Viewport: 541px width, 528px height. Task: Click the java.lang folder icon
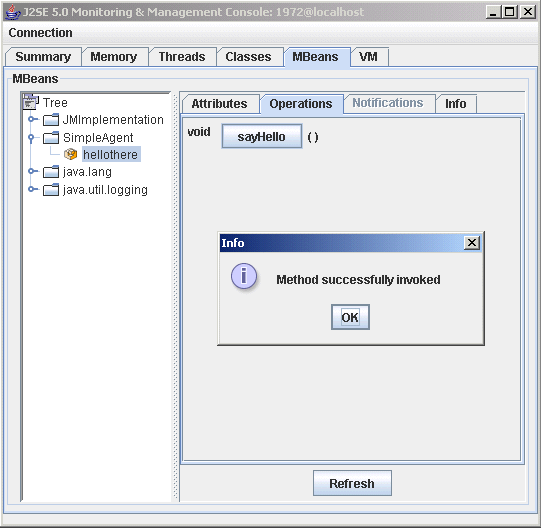coord(51,172)
